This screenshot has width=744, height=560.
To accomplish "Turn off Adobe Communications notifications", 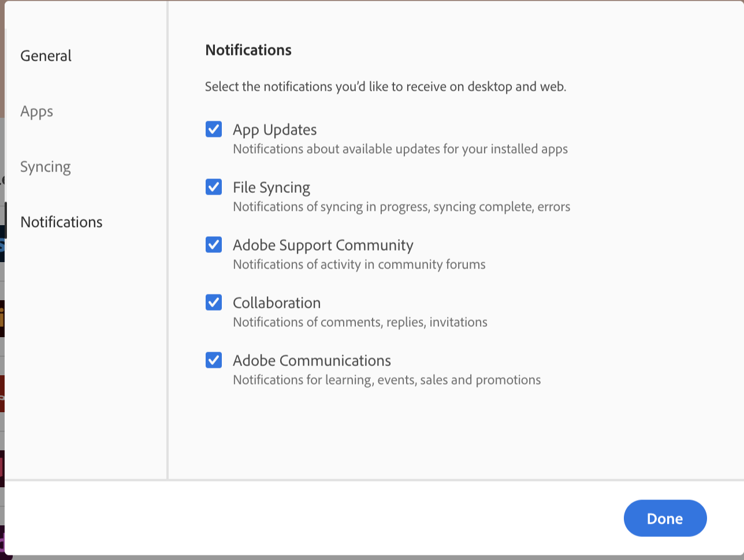I will (x=213, y=360).
